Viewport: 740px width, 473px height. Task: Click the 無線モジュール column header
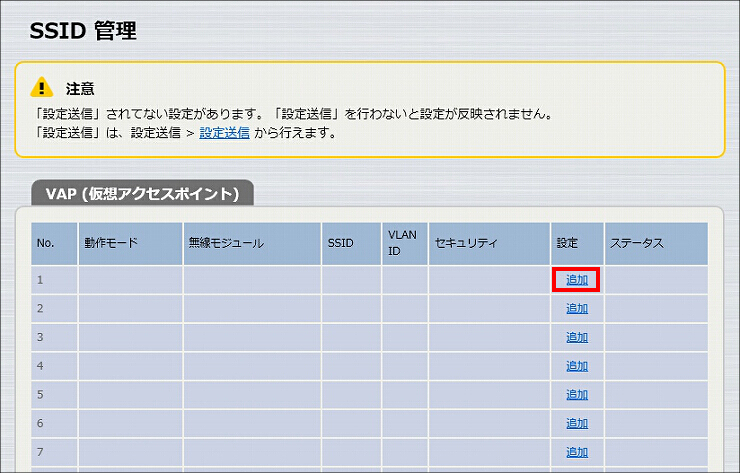[x=252, y=244]
